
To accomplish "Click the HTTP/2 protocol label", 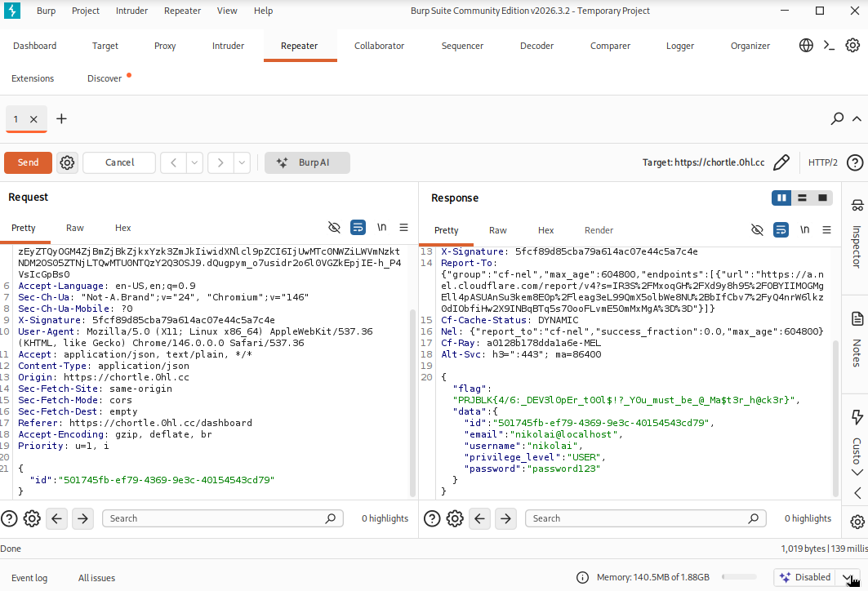I will click(x=822, y=162).
